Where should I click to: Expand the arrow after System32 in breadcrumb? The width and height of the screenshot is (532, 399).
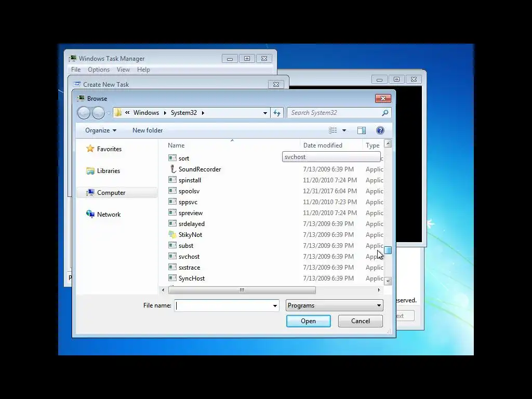pos(203,113)
